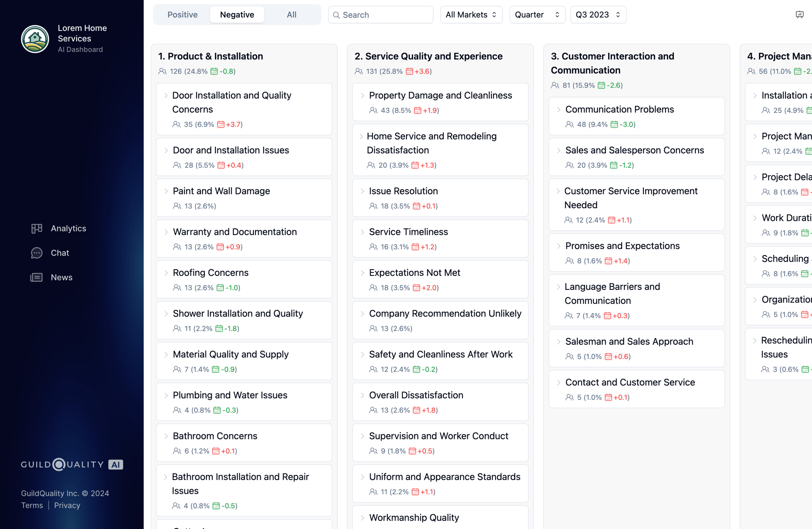
Task: Select the All sentiment filter
Action: click(291, 15)
